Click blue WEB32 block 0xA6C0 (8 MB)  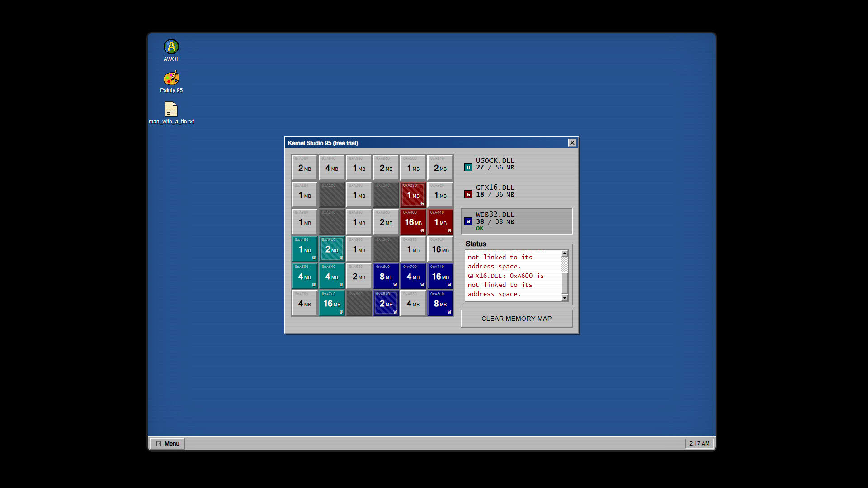(x=386, y=276)
